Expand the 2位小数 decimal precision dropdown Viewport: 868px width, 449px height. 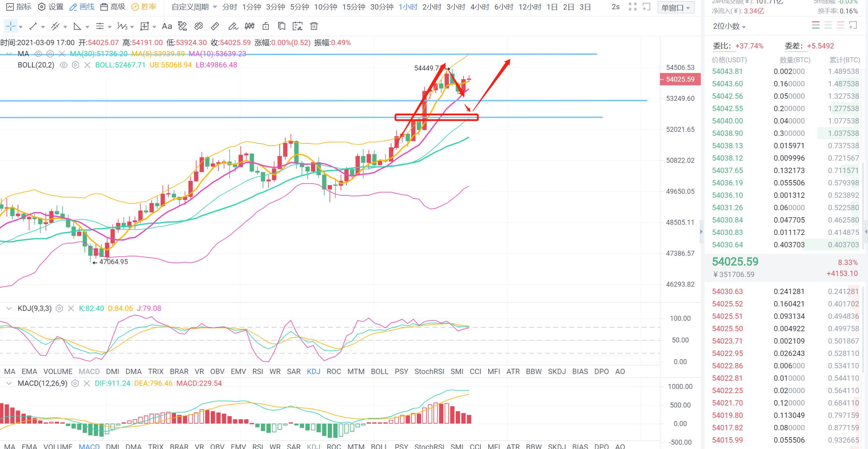(x=729, y=26)
